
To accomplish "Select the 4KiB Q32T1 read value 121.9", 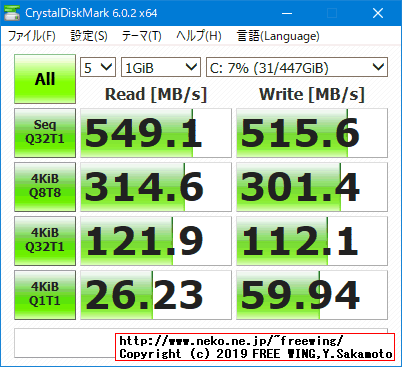I will click(156, 241).
